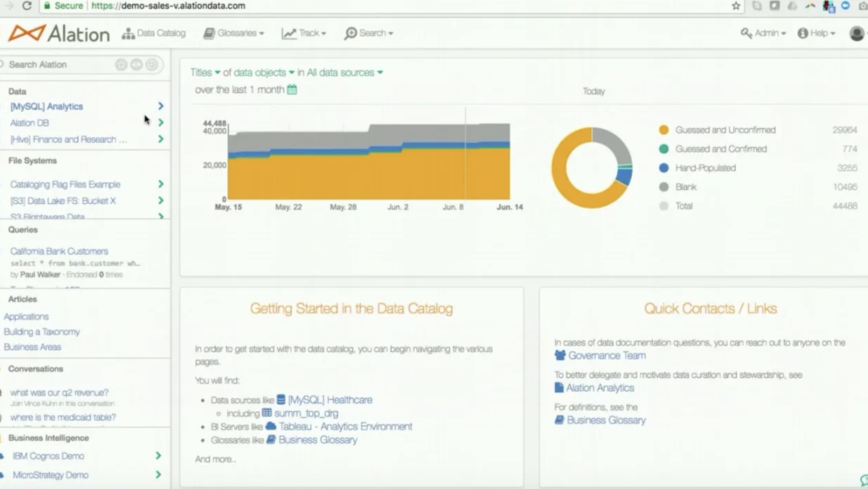Open the All data sources dropdown
Image resolution: width=868 pixels, height=489 pixels.
point(345,73)
